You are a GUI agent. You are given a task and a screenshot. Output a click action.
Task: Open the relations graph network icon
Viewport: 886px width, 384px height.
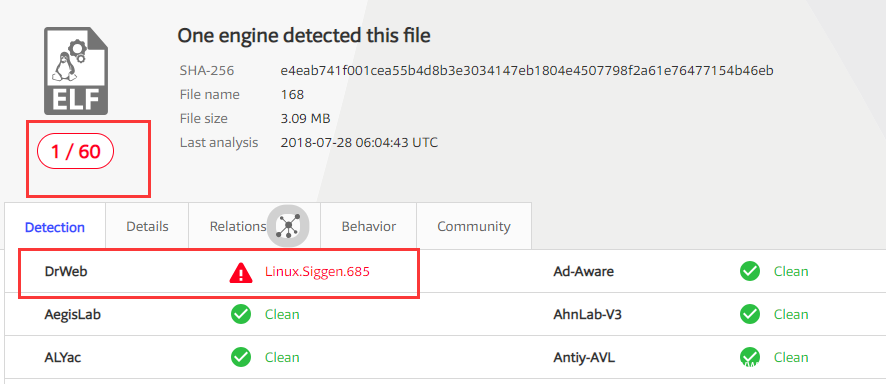pos(288,226)
